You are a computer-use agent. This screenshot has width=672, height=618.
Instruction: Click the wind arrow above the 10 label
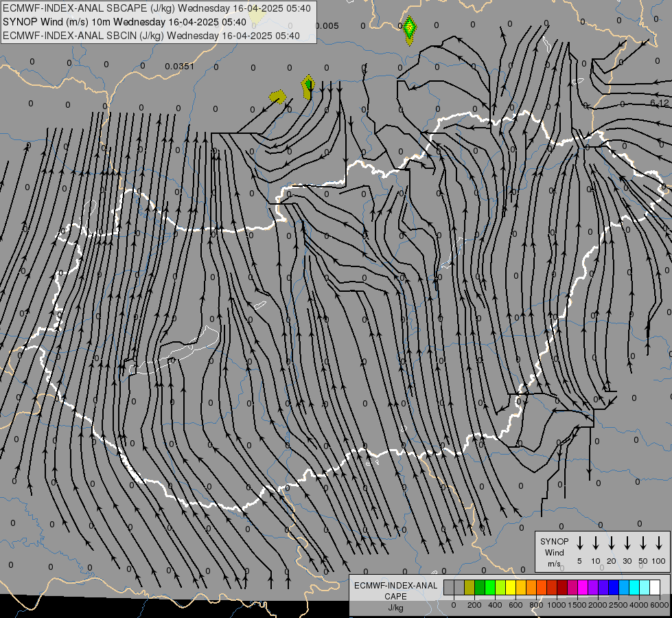(596, 542)
